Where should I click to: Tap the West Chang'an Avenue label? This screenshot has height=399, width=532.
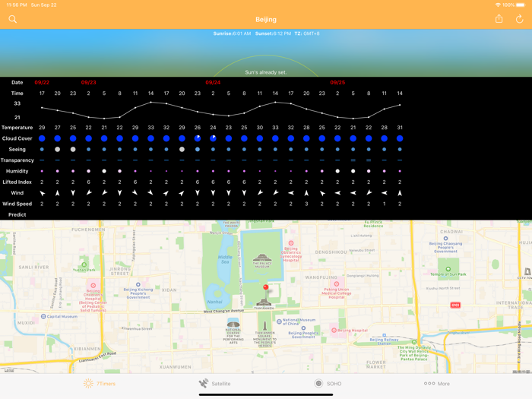point(223,311)
